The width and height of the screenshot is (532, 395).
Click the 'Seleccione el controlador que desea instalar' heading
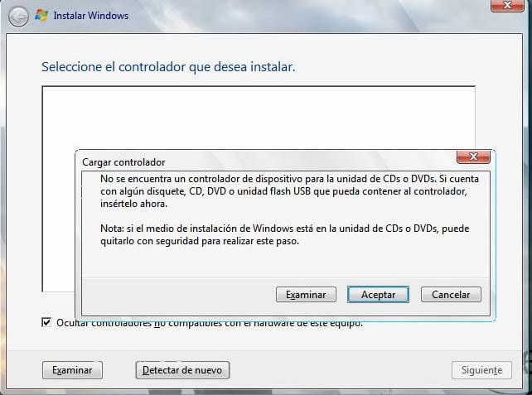tap(168, 67)
